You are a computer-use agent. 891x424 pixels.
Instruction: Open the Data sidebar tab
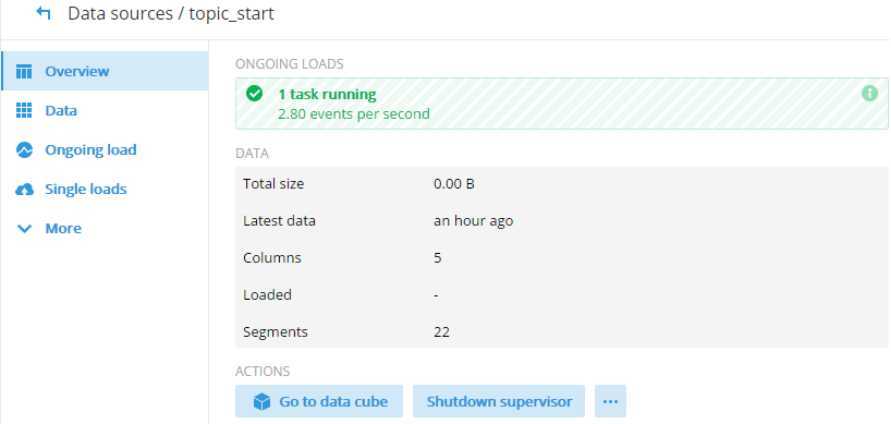(105, 111)
